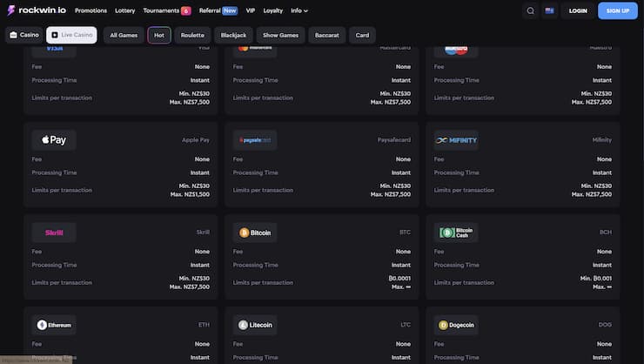The height and width of the screenshot is (364, 644).
Task: Click the rockwin.io brand name text
Action: pyautogui.click(x=43, y=10)
